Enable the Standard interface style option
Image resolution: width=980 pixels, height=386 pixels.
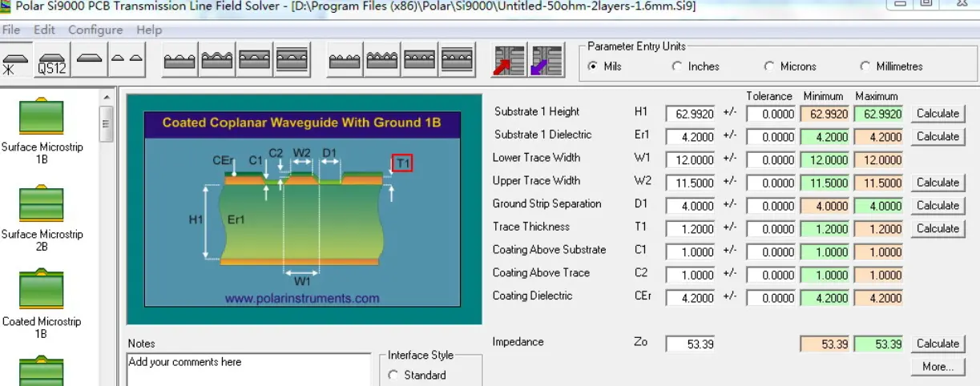(x=393, y=375)
